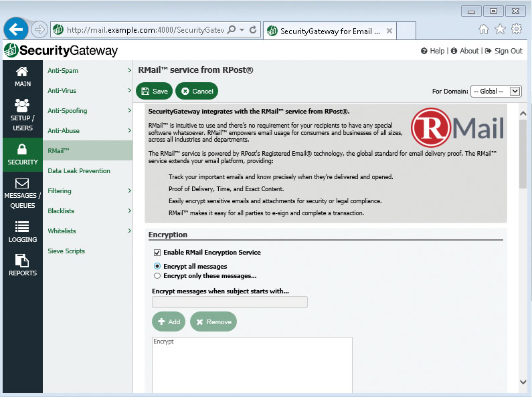Select Encrypt only these messages radio button

click(x=157, y=276)
